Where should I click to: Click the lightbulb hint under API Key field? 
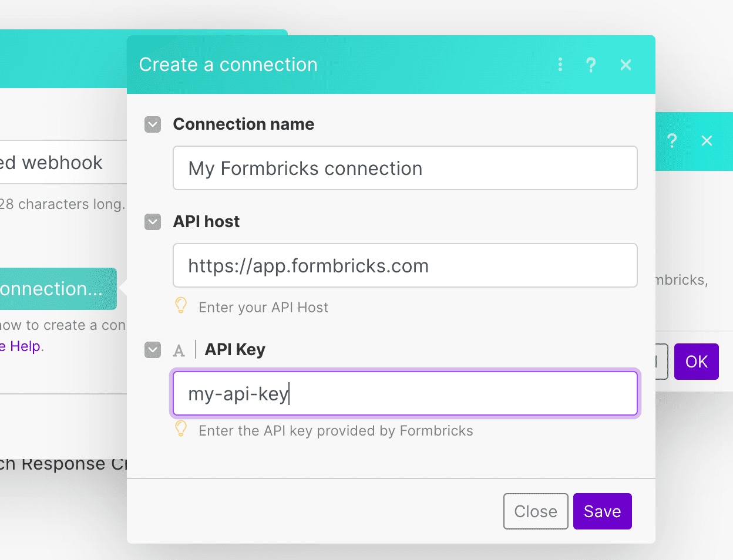[x=181, y=429]
